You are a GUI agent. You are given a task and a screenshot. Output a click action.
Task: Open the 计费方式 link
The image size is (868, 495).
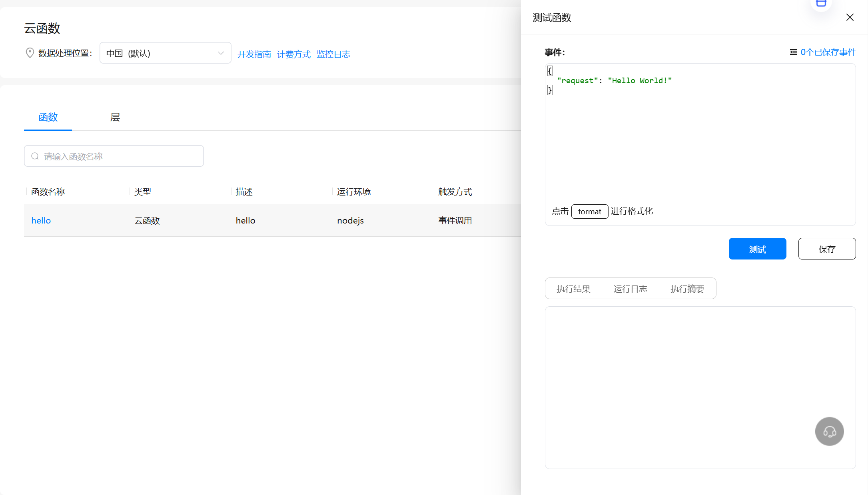pos(294,54)
